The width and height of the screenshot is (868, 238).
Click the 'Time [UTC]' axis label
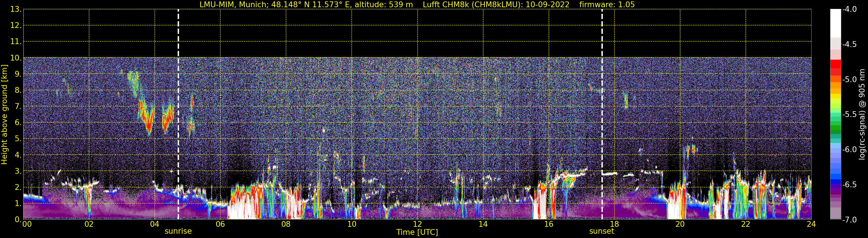[417, 232]
